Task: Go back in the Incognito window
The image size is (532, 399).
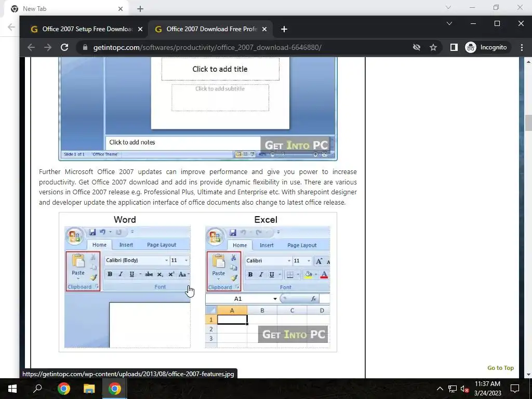Action: 31,47
